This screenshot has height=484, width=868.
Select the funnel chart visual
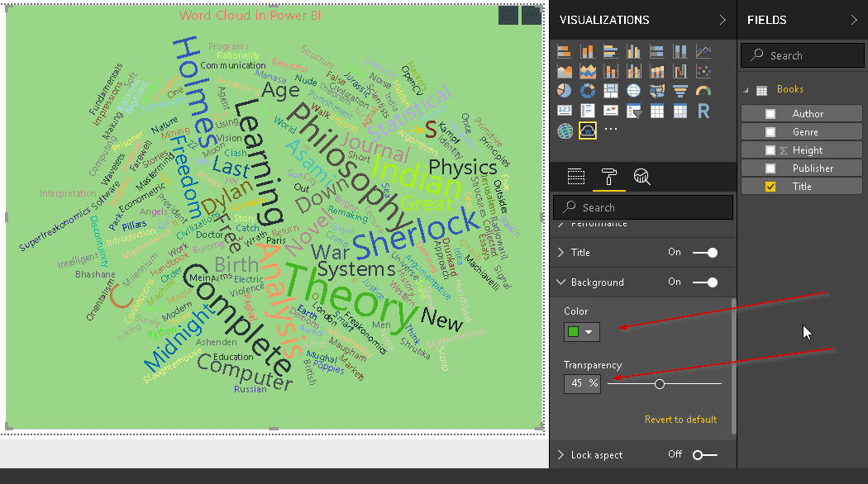[680, 91]
